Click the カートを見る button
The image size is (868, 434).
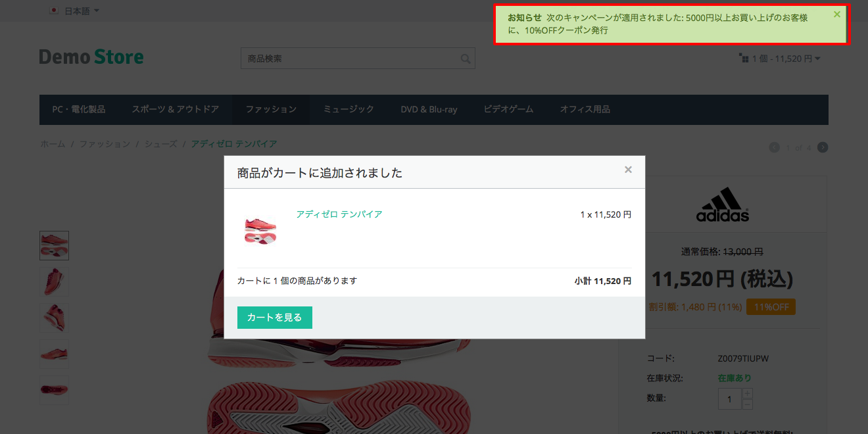coord(274,317)
